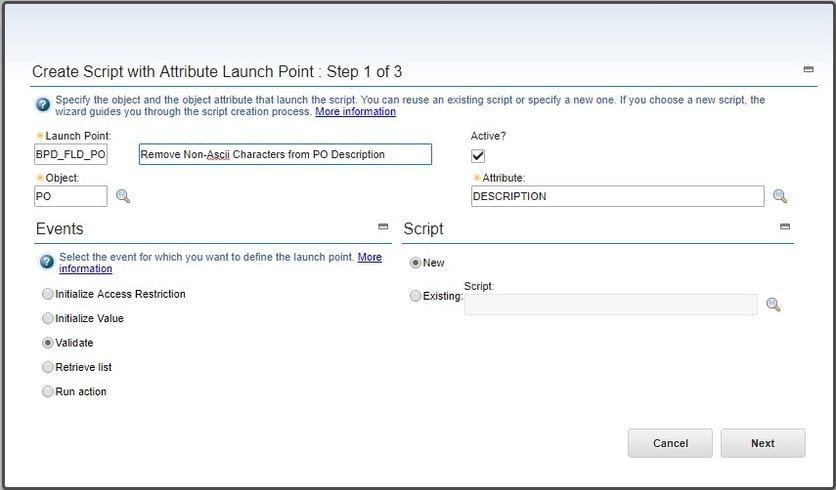Image resolution: width=836 pixels, height=490 pixels.
Task: Click the Events section heading
Action: pos(60,229)
